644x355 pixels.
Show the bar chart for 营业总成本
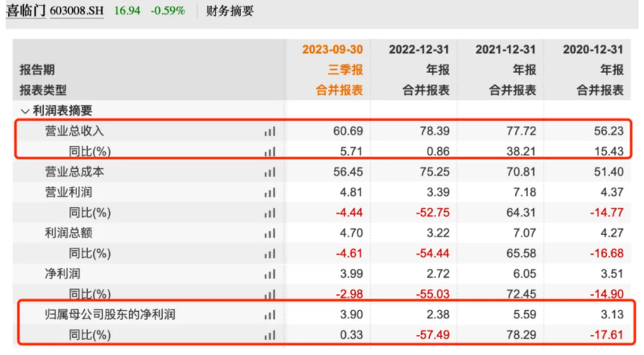tap(269, 172)
